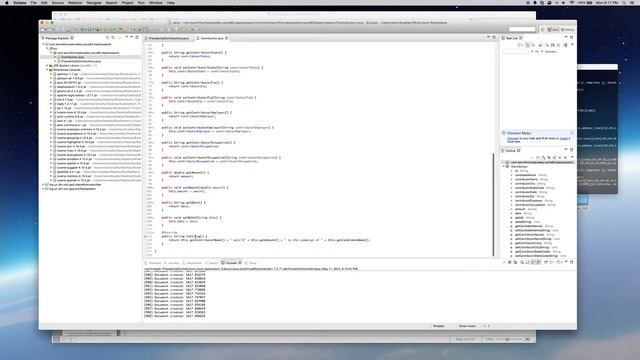
Task: Maximize the editor area
Action: [x=494, y=37]
